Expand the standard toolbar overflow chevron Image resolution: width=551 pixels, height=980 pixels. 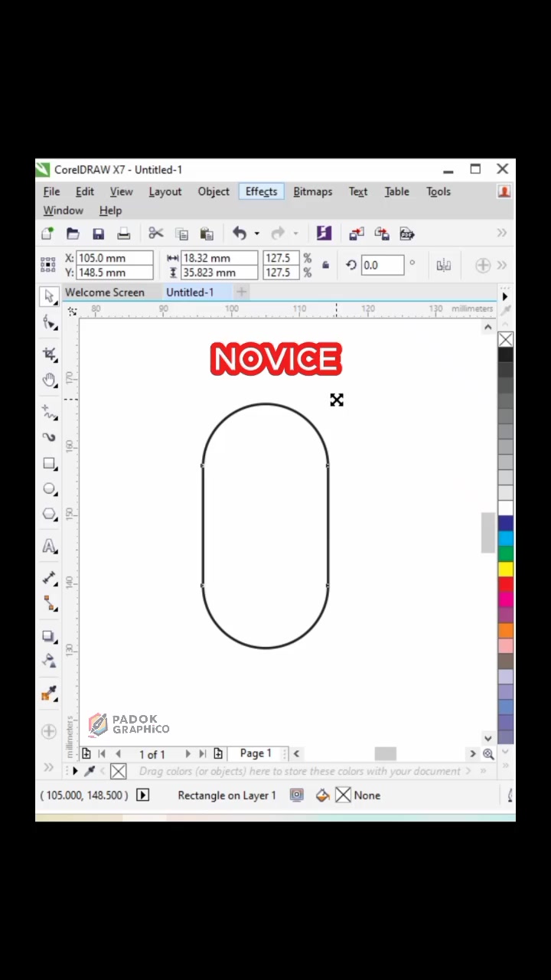pyautogui.click(x=502, y=234)
